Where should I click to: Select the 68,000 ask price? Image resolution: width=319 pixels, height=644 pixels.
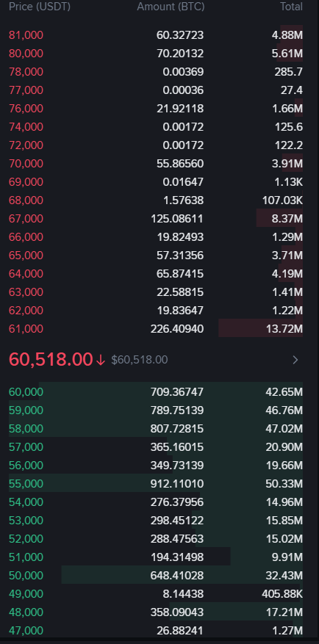[26, 200]
